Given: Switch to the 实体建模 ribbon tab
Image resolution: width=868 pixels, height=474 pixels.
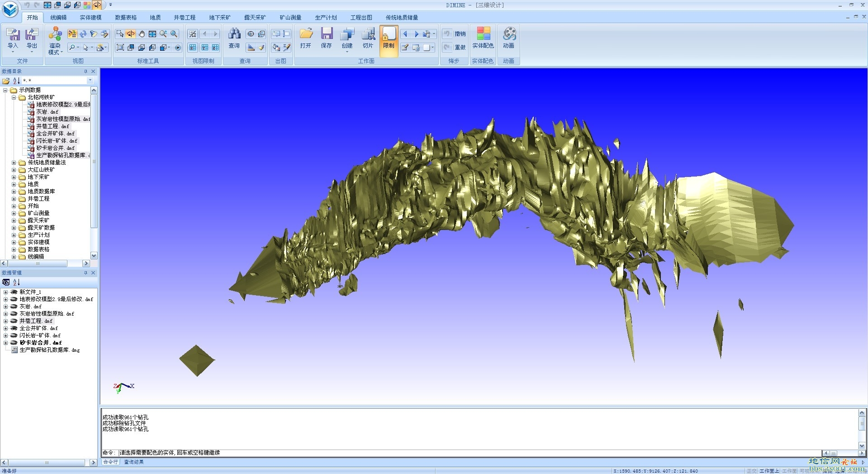Looking at the screenshot, I should (90, 18).
